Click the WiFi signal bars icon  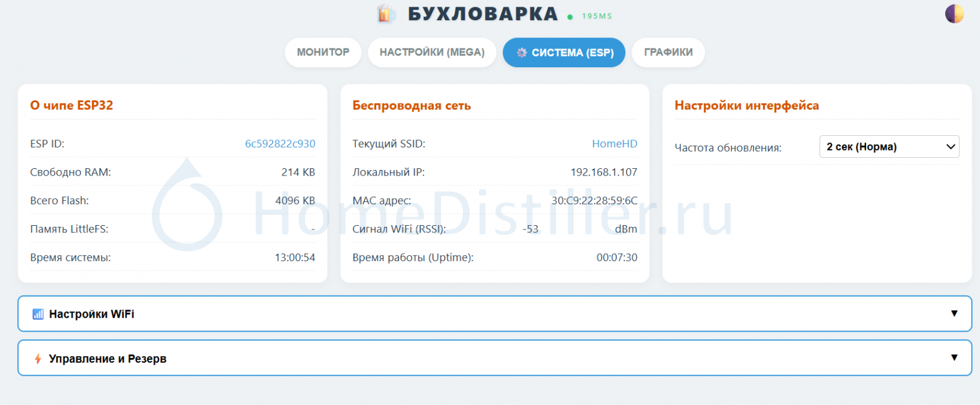38,314
